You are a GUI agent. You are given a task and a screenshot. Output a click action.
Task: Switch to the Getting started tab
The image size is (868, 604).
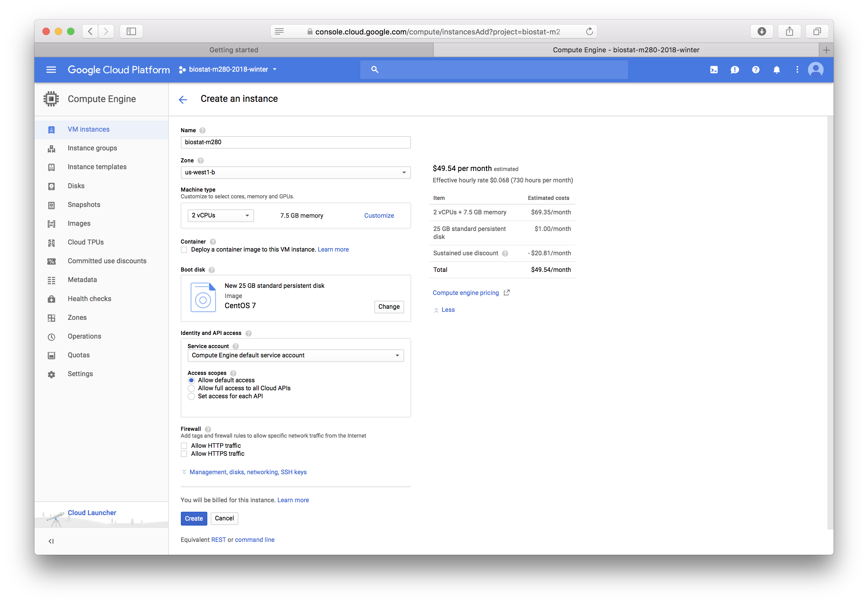(234, 50)
